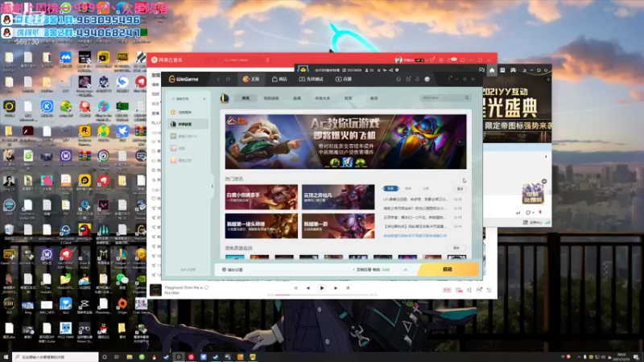Click the yellow 启动 launch button
Viewport: 644px width, 362px height.
[x=448, y=269]
